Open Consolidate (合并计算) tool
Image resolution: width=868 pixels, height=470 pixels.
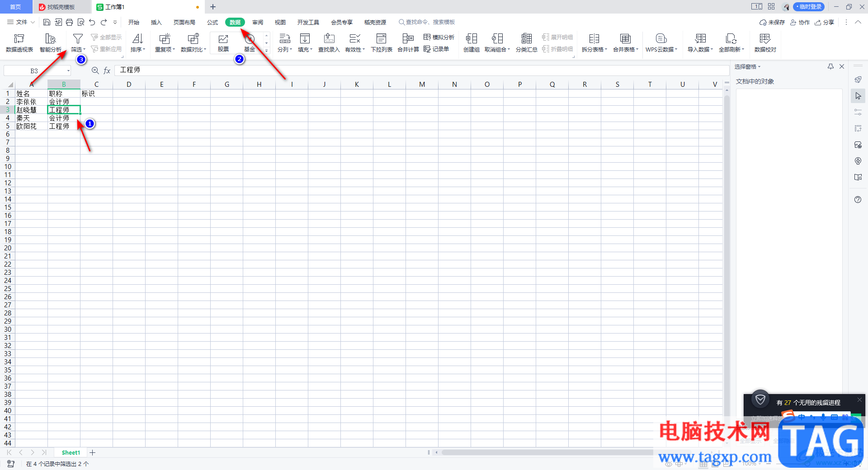coord(408,43)
